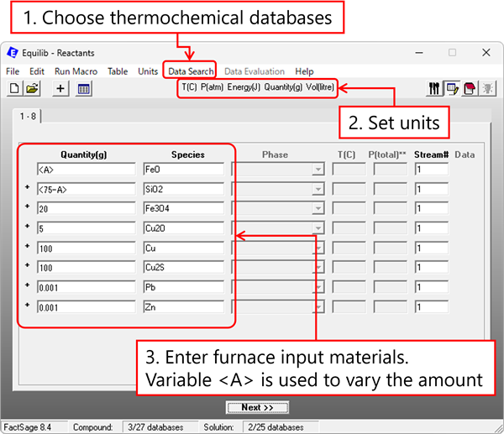Screen dimensions: 504x434
Task: Click the Stream# field for Zn row
Action: pyautogui.click(x=432, y=307)
